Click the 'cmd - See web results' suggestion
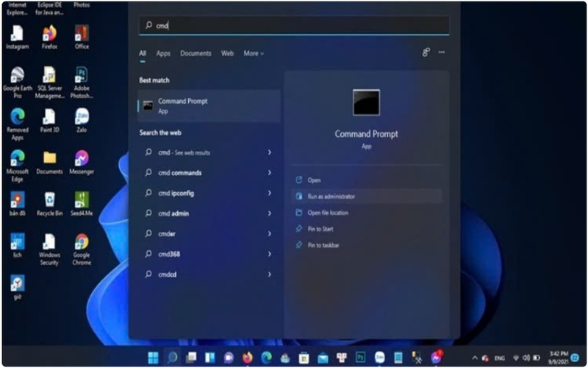Image resolution: width=588 pixels, height=368 pixels. [x=209, y=152]
